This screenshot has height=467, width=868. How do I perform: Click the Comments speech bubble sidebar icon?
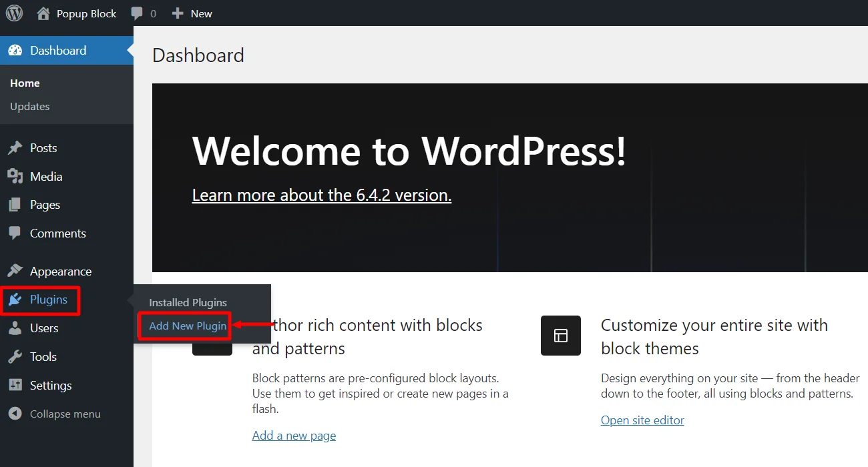pyautogui.click(x=15, y=233)
